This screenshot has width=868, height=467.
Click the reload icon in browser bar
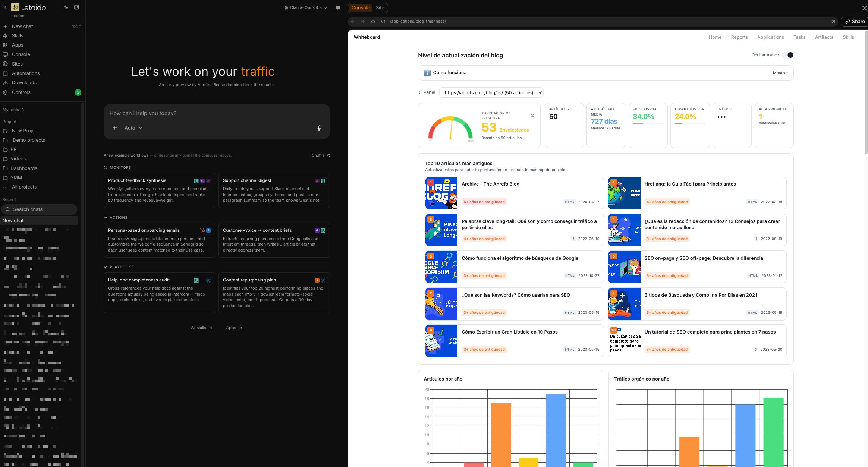[x=383, y=22]
